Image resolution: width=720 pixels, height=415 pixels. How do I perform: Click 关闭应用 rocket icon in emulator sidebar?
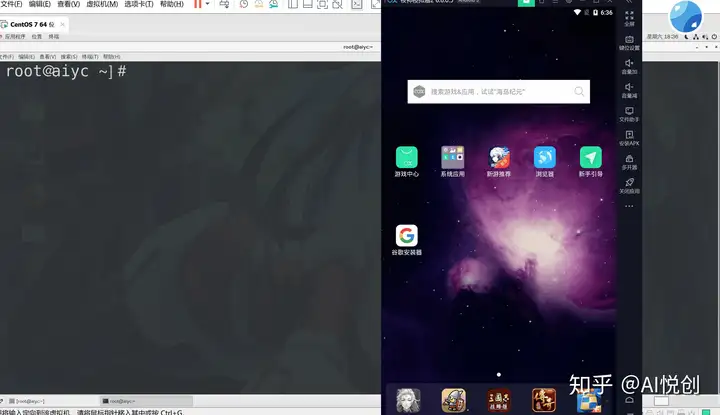[630, 186]
